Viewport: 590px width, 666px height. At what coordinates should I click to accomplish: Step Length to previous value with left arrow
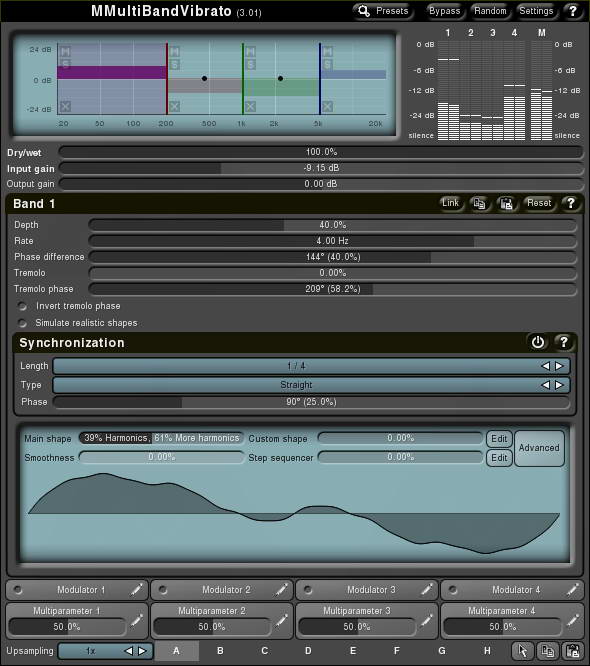coord(545,366)
